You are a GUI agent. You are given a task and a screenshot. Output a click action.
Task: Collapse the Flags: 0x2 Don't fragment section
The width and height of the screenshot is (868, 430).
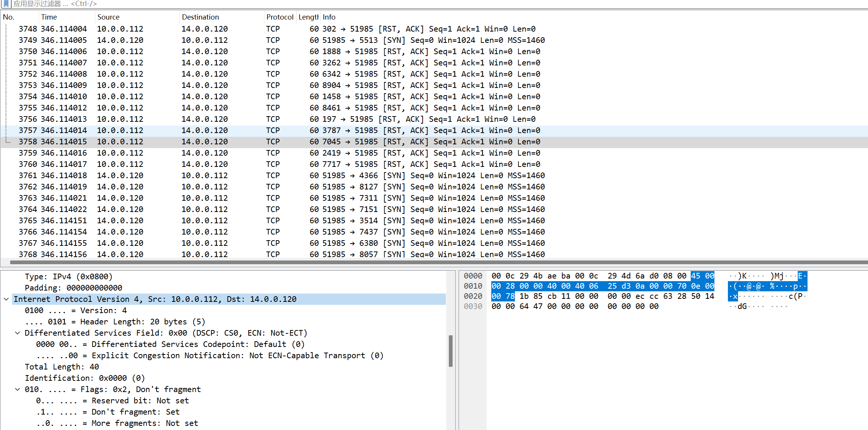(17, 389)
